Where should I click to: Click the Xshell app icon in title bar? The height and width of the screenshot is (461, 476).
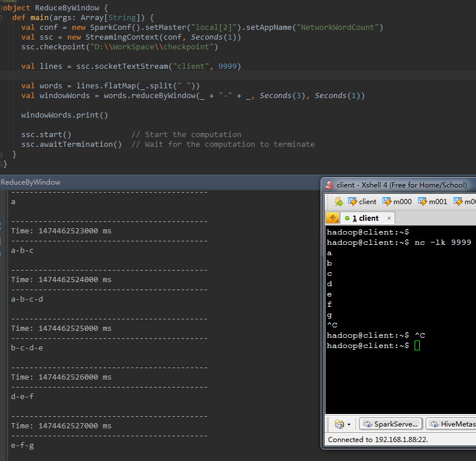click(x=329, y=185)
